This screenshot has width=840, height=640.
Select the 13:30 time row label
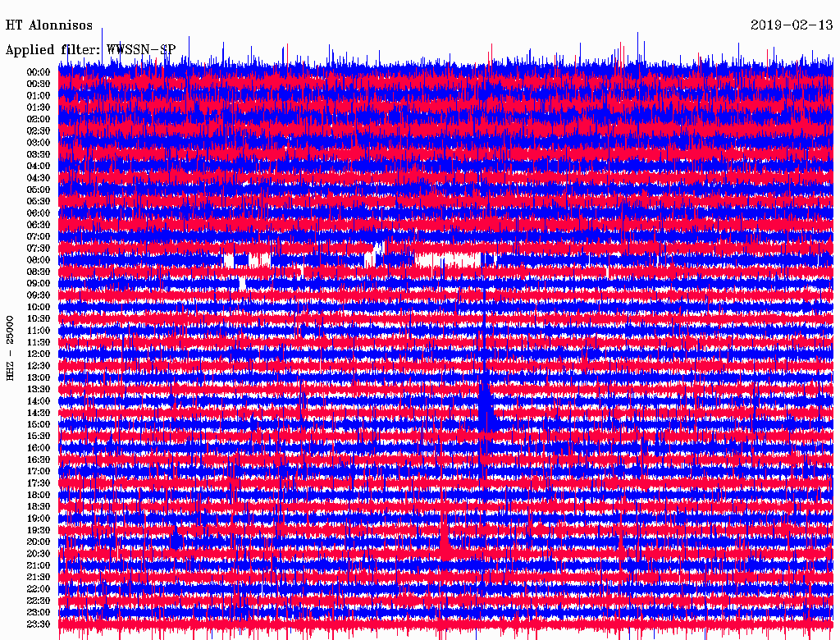point(39,389)
